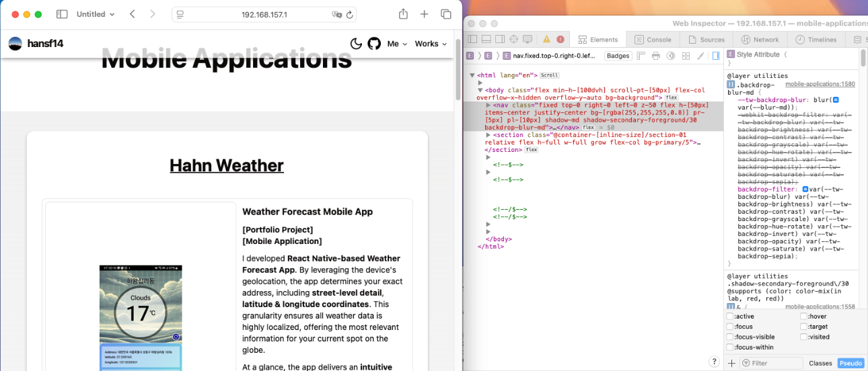Tick the :focus-within pseudo-class checkbox

click(730, 347)
